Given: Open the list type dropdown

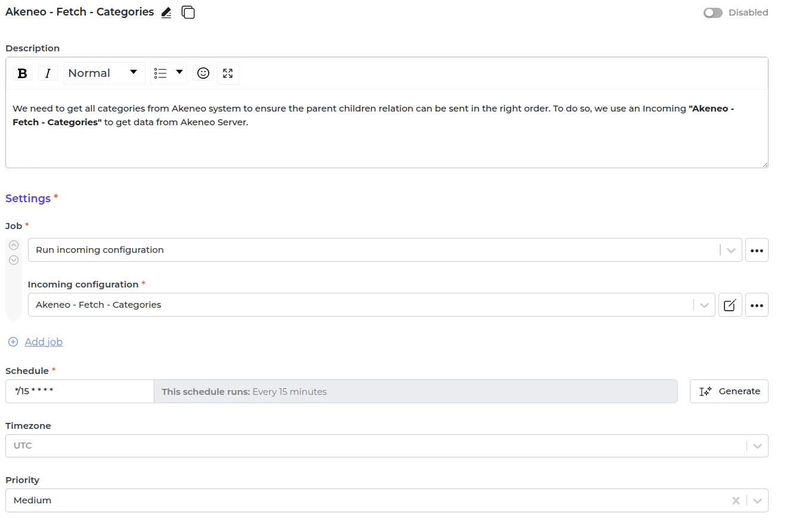Looking at the screenshot, I should tap(168, 73).
